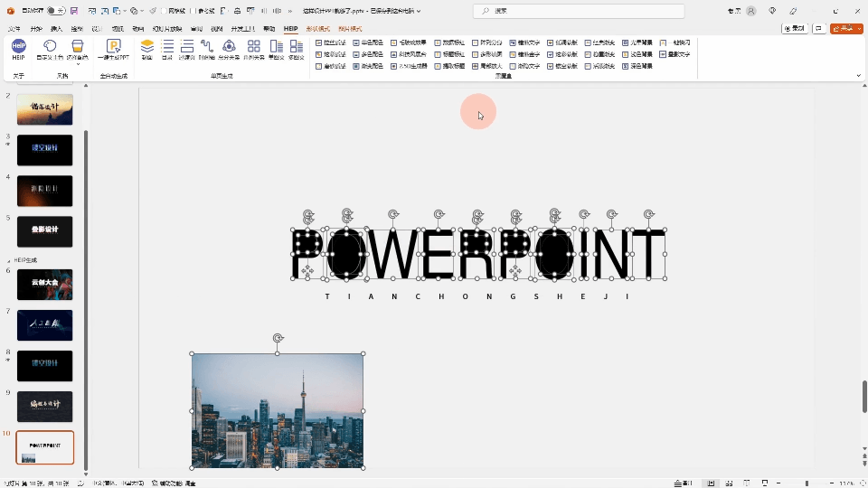868x488 pixels.
Task: Insert the 总分关系 layout
Action: 229,49
